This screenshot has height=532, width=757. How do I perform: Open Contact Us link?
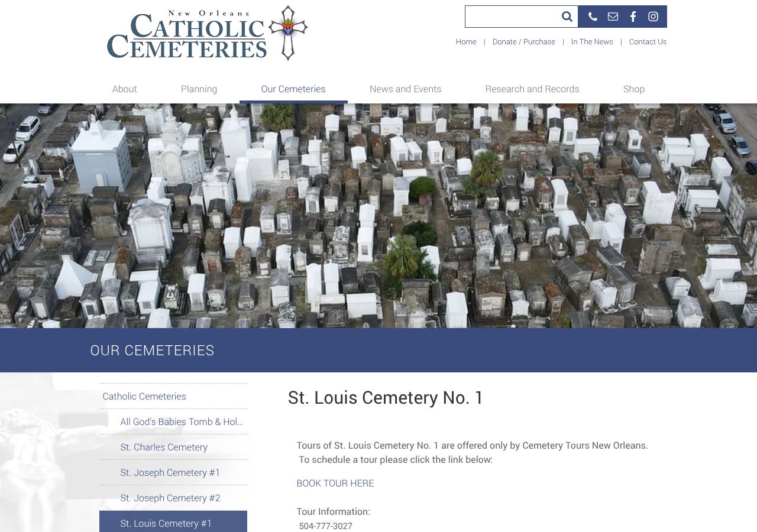click(648, 41)
